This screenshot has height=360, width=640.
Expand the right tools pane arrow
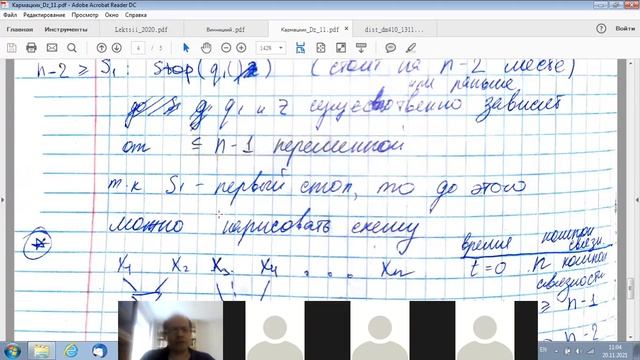pos(637,200)
